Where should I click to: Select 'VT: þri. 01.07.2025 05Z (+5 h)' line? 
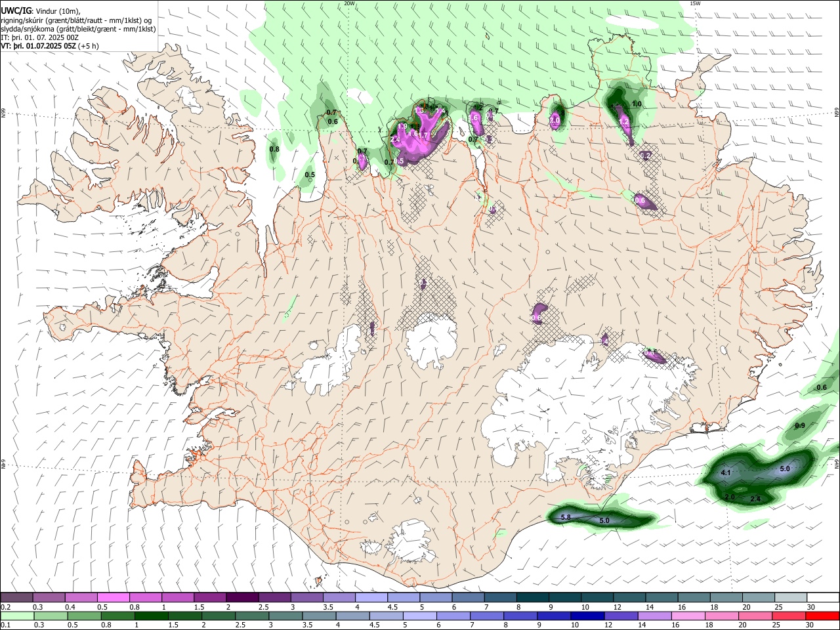[50, 46]
